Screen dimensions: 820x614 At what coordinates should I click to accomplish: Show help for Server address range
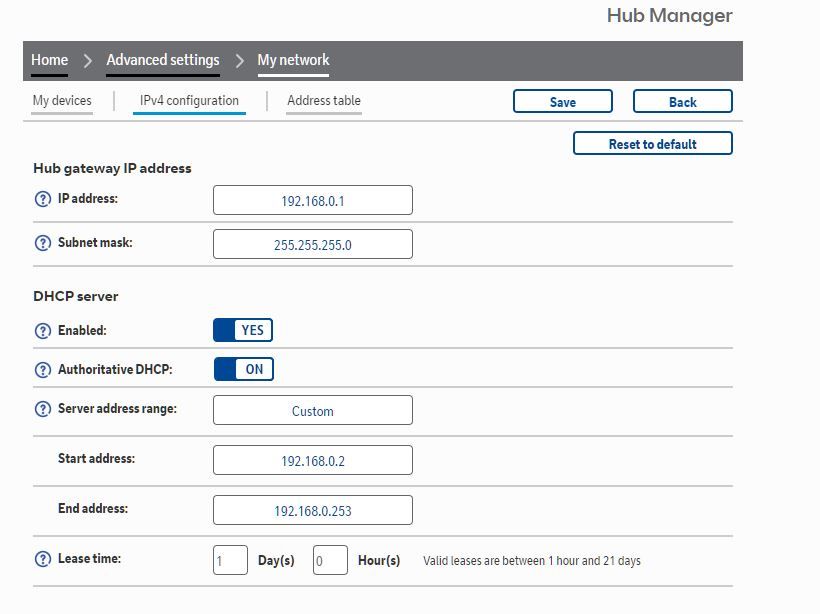[42, 409]
